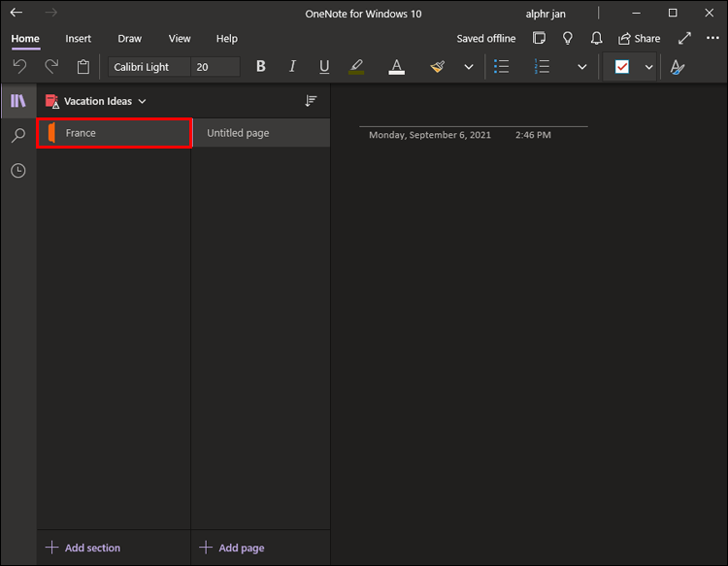Image resolution: width=728 pixels, height=566 pixels.
Task: Open recent notes clock icon
Action: (17, 171)
